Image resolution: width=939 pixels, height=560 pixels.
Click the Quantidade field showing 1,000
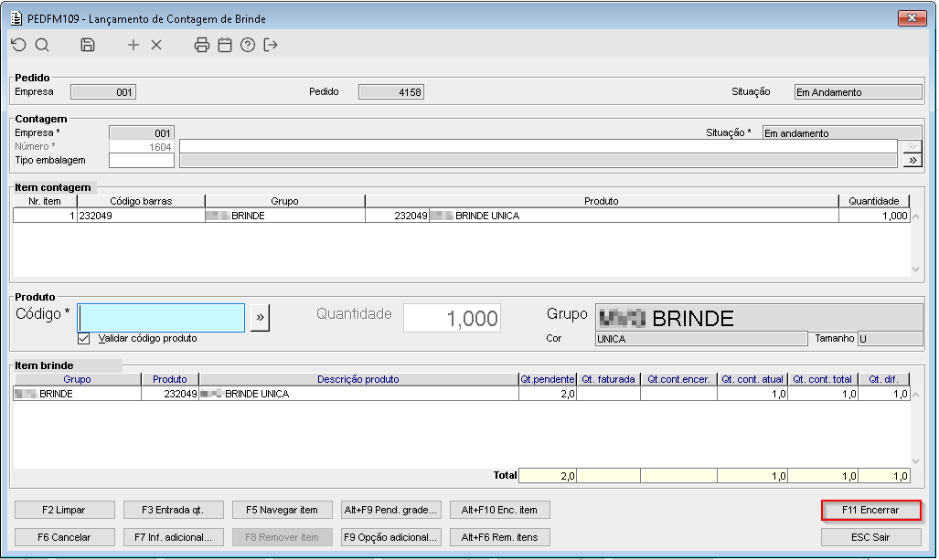(x=453, y=318)
